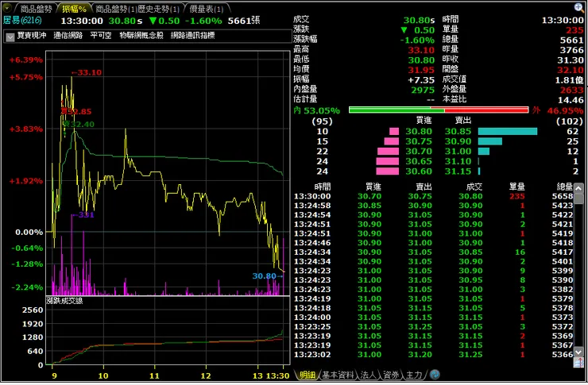
Task: Open the 法人 tab
Action: [x=368, y=375]
